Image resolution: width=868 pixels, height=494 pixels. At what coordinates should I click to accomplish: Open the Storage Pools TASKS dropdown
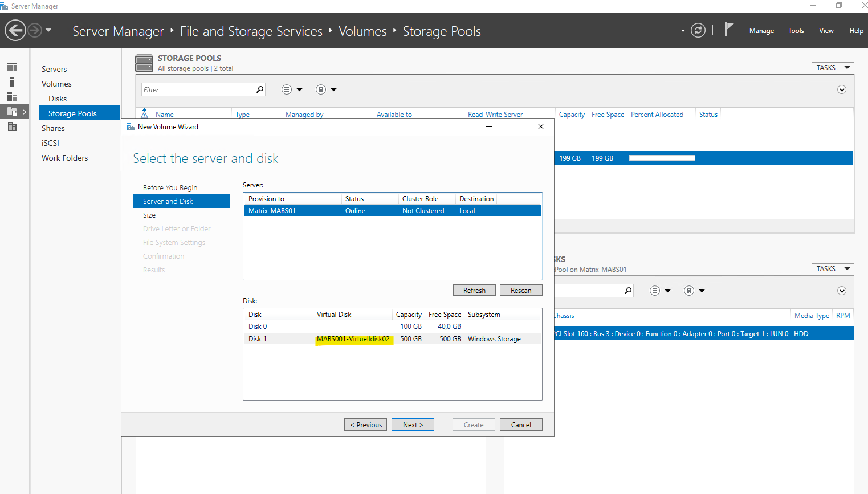point(833,67)
